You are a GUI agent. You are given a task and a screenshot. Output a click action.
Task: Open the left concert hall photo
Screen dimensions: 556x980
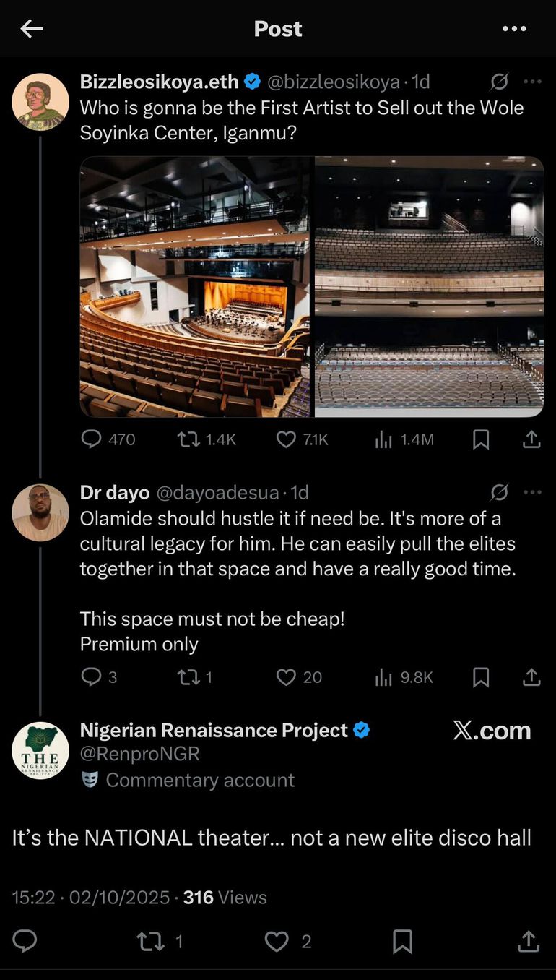tap(195, 287)
